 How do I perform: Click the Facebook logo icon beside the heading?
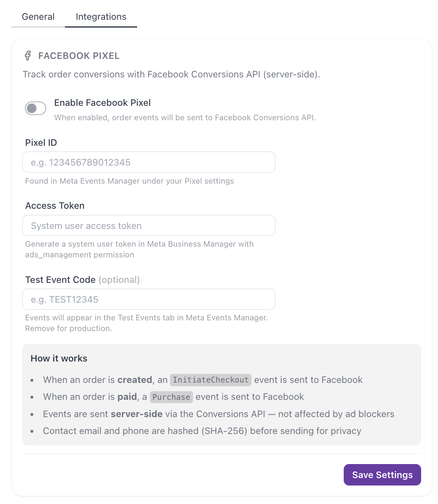click(x=28, y=56)
